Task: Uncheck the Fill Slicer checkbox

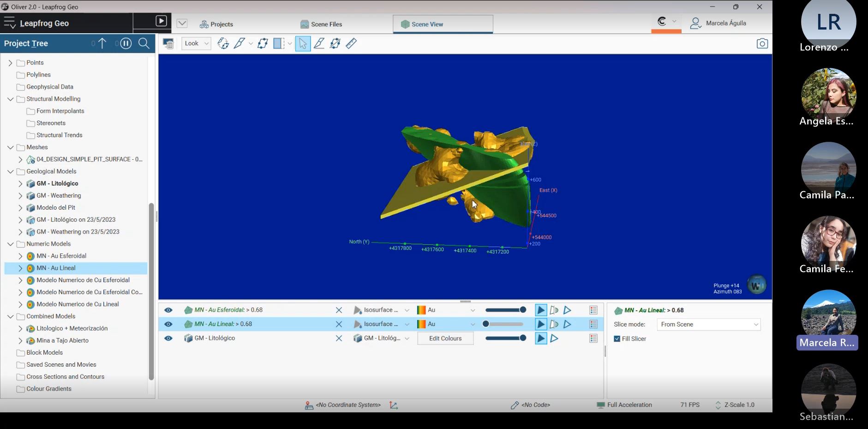Action: (617, 338)
